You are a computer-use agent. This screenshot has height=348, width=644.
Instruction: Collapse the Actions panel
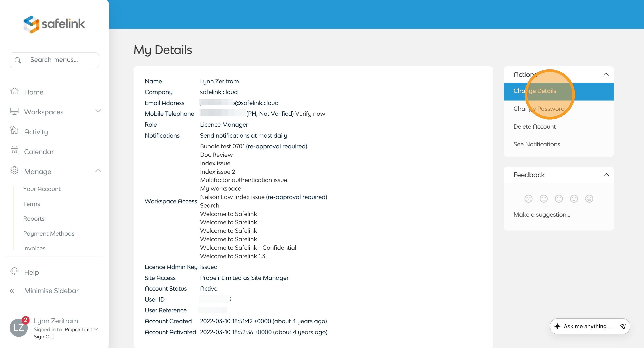606,74
